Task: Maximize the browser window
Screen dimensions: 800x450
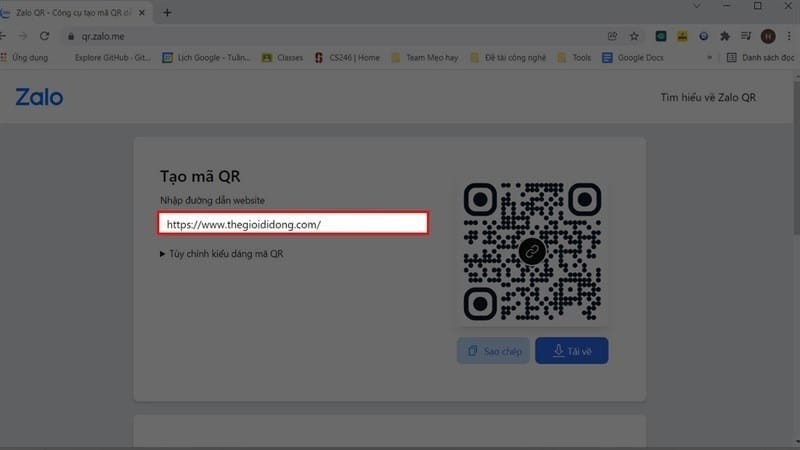Action: coord(758,6)
